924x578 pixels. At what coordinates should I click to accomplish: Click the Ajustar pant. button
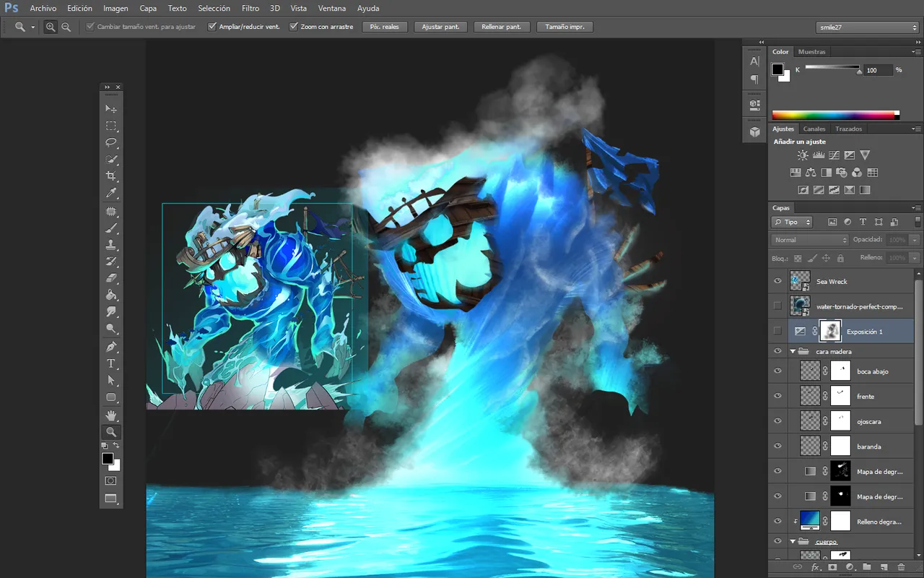click(440, 27)
